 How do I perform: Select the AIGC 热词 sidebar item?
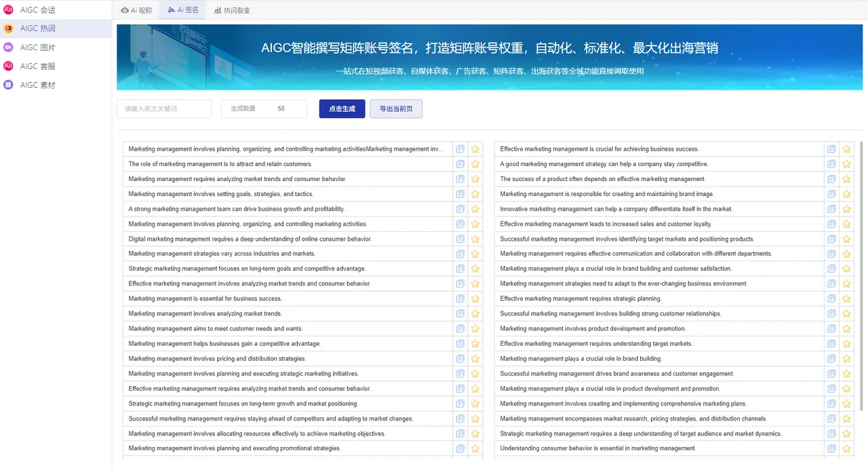pos(37,28)
